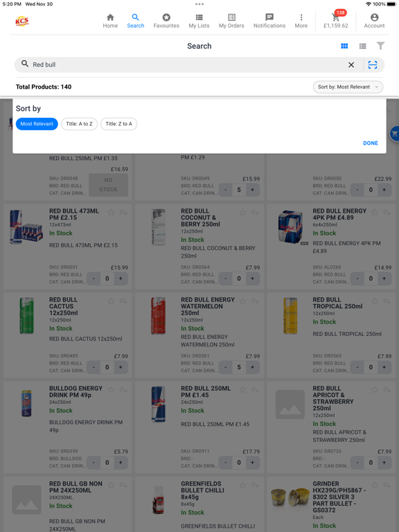Decrease Red Bull Watermelon quantity
This screenshot has height=532, width=399.
pyautogui.click(x=226, y=367)
